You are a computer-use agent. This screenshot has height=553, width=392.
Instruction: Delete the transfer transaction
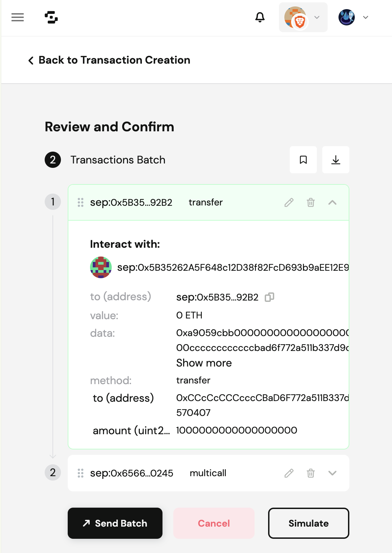310,202
